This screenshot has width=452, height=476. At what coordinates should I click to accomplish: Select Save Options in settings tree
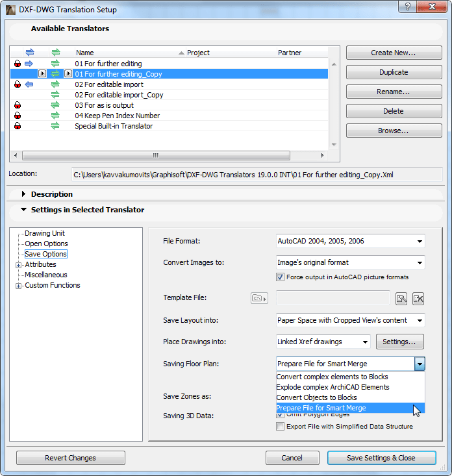(46, 254)
